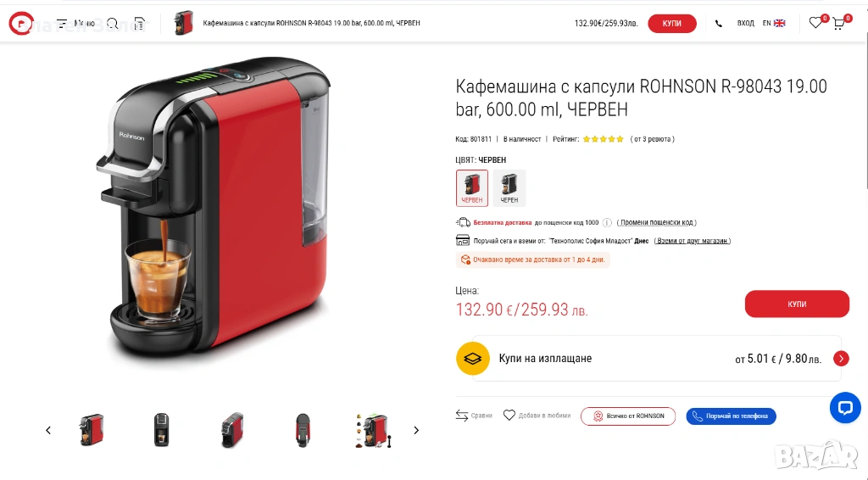Expand the Купи на изплащане red arrow
This screenshot has width=868, height=480.
click(x=841, y=359)
